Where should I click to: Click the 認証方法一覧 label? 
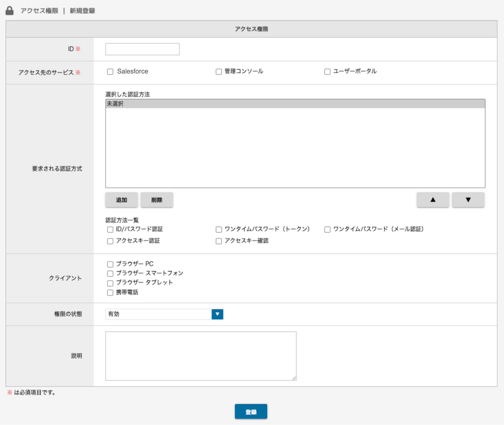(122, 220)
